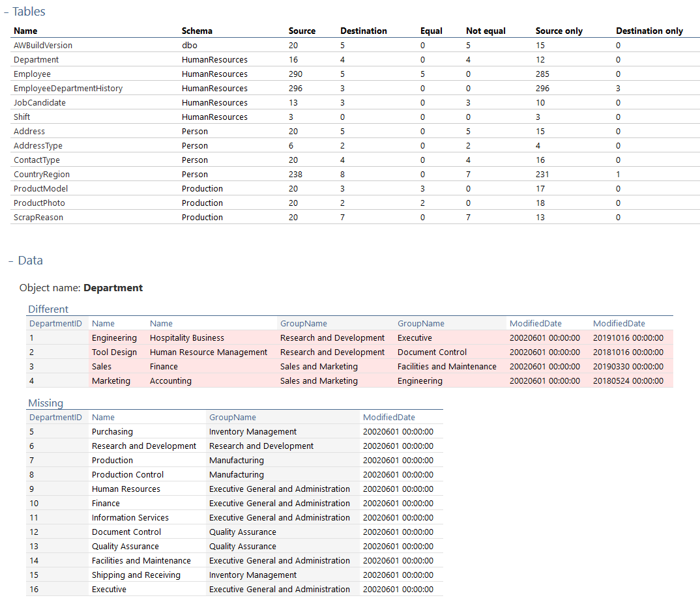The width and height of the screenshot is (700, 600).
Task: Collapse the Data section
Action: (x=11, y=261)
